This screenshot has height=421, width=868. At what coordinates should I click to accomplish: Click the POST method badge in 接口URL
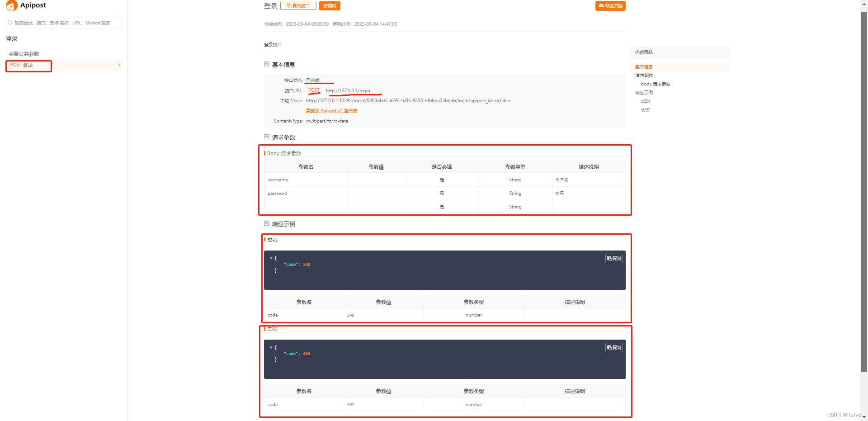[x=314, y=90]
